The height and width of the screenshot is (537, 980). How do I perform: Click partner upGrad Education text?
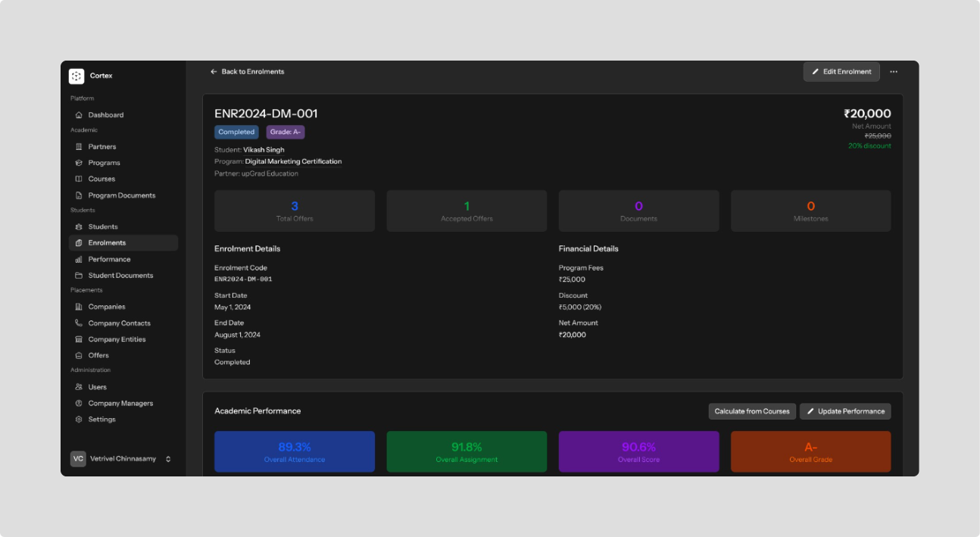click(x=270, y=173)
